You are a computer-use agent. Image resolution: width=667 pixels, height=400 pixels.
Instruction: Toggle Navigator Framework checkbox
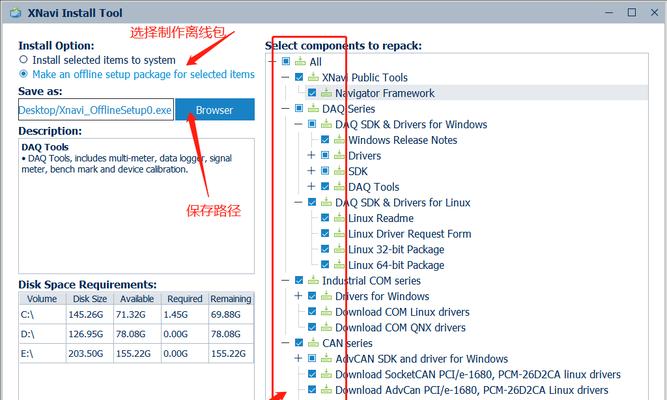pos(312,93)
